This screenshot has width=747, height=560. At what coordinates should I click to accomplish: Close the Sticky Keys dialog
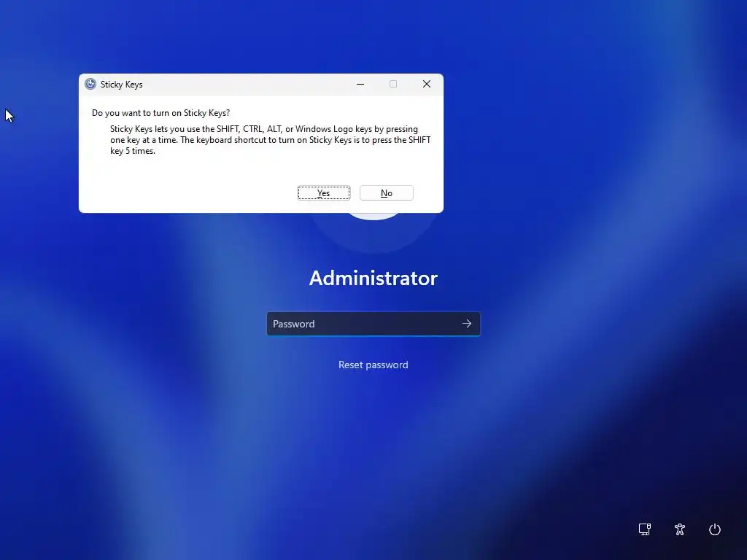(426, 85)
